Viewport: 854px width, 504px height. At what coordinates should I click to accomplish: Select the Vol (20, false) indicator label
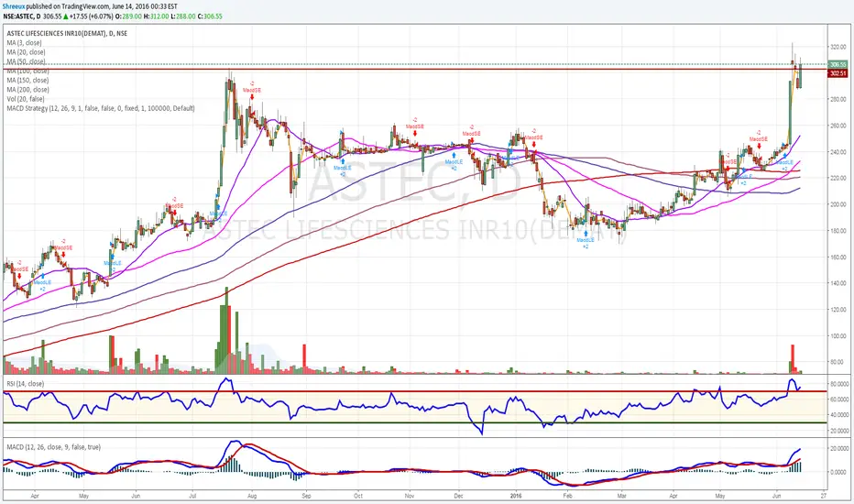coord(26,99)
